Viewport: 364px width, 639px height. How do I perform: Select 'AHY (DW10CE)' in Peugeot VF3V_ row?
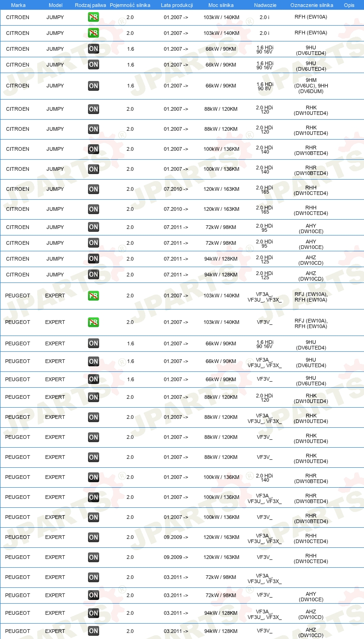point(311,597)
